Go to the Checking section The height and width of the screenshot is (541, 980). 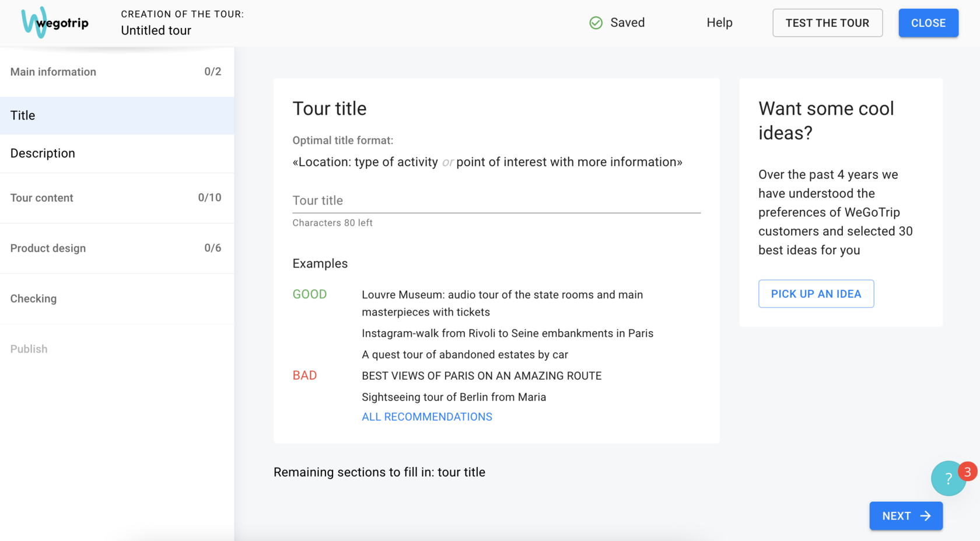click(117, 298)
